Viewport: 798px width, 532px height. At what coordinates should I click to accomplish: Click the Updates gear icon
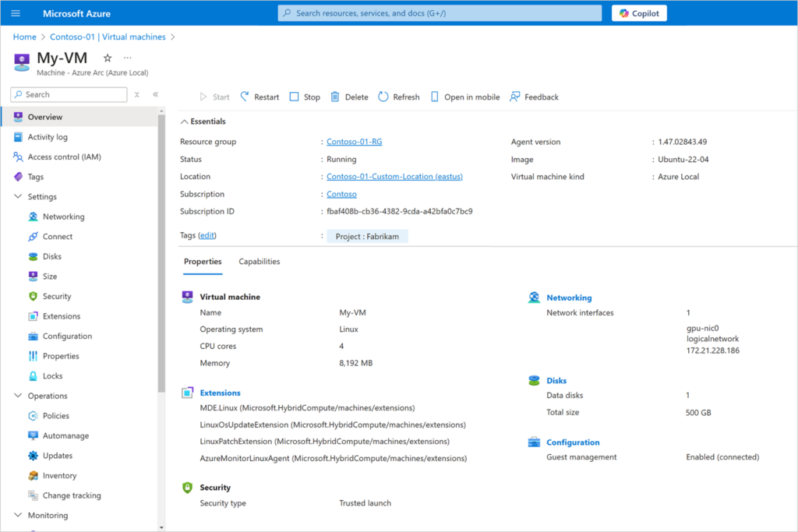click(x=33, y=456)
